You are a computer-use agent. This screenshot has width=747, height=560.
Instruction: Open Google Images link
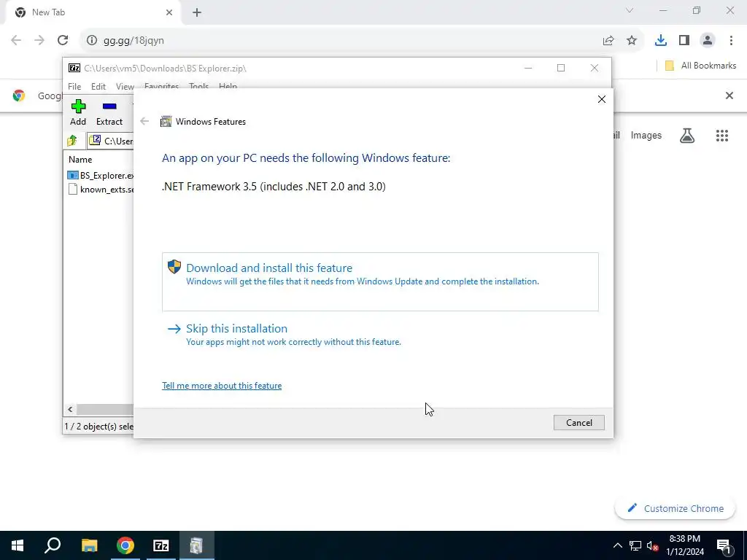[x=646, y=135]
